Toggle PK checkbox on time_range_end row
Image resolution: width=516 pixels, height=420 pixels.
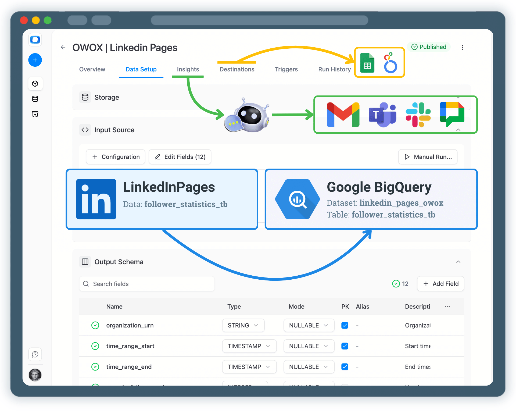pos(345,367)
